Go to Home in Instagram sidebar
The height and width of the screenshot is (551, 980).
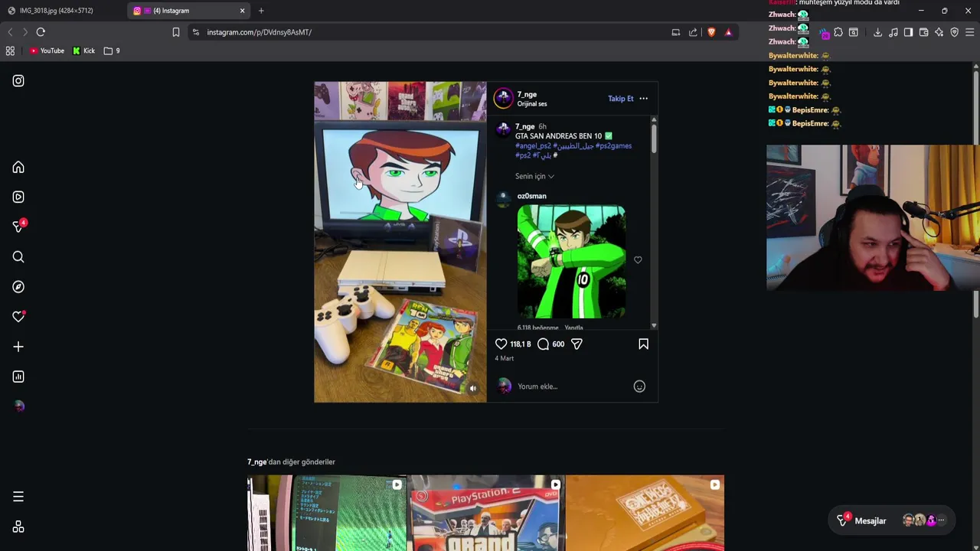(18, 168)
